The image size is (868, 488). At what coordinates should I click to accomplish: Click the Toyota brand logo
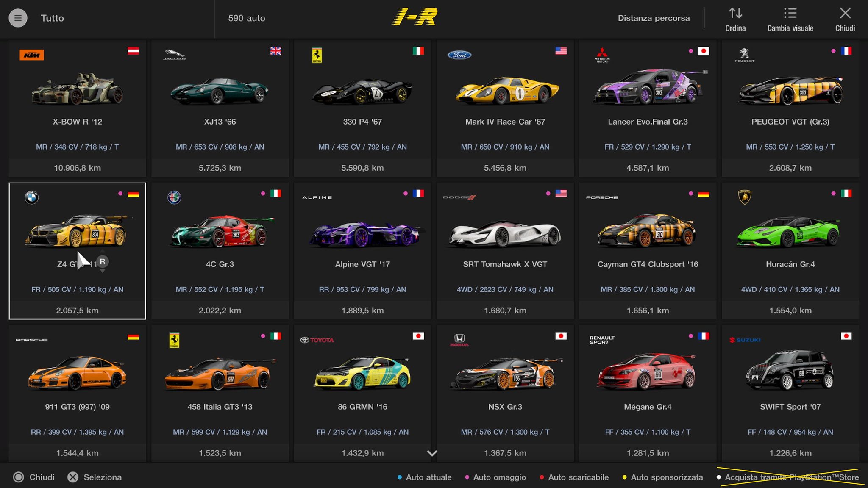point(317,340)
